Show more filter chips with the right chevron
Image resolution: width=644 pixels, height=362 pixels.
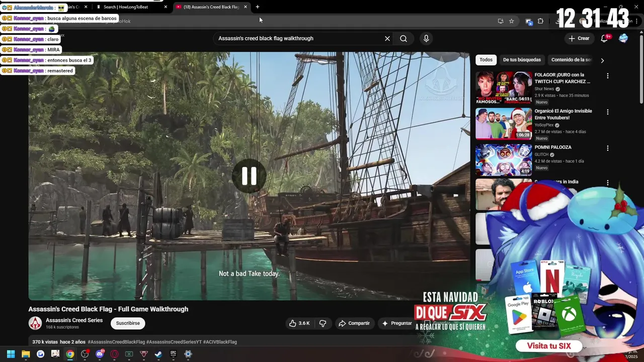pos(602,60)
